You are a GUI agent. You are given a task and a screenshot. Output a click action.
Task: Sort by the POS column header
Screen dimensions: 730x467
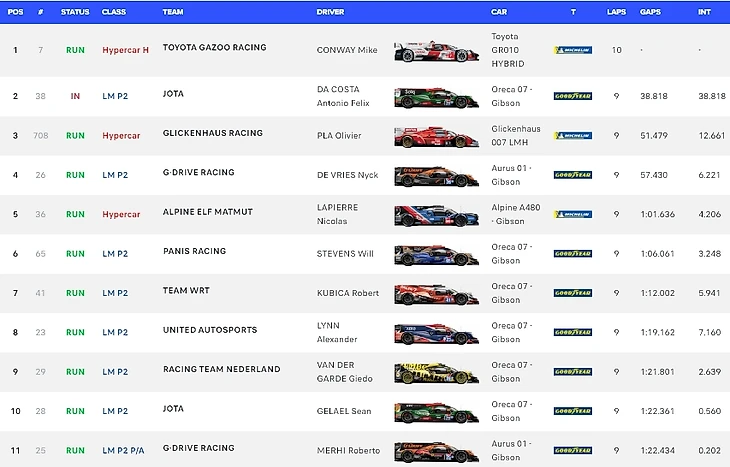tap(15, 12)
